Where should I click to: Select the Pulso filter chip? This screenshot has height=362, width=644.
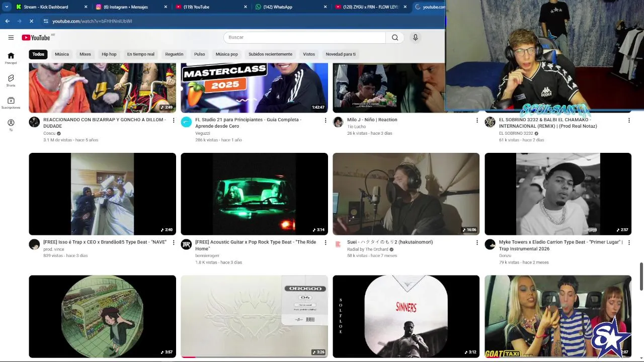point(199,54)
